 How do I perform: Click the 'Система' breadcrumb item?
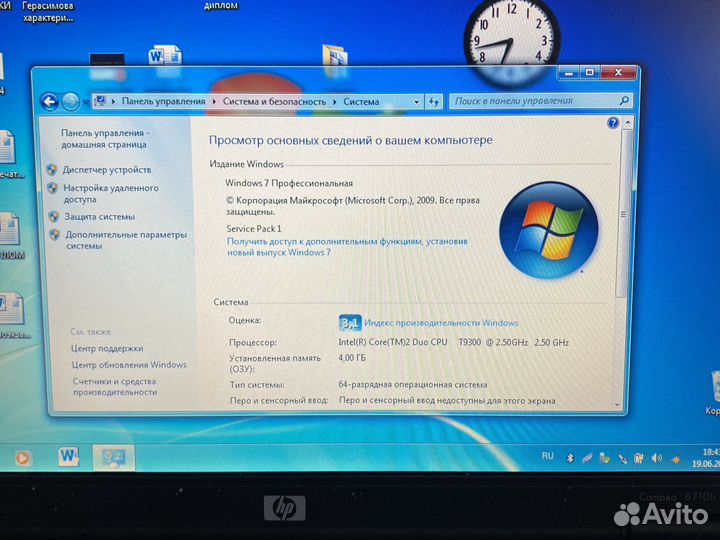tap(361, 101)
